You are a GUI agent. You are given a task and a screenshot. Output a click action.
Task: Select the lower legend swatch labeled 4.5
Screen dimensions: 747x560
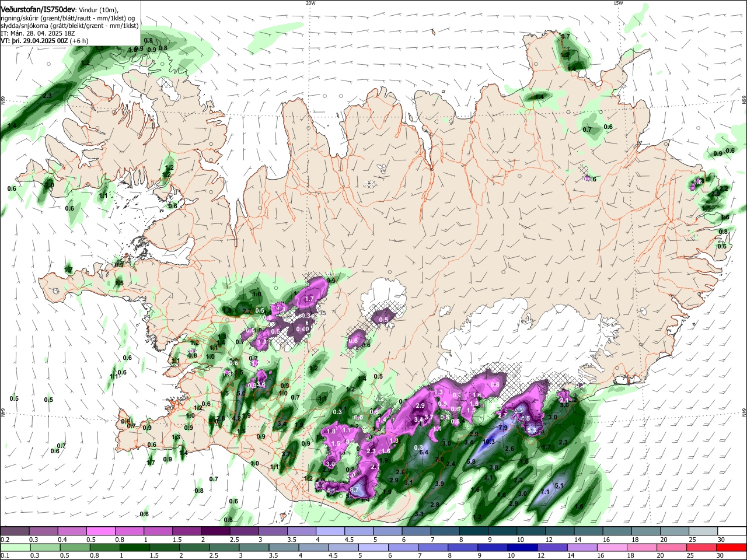point(344,547)
